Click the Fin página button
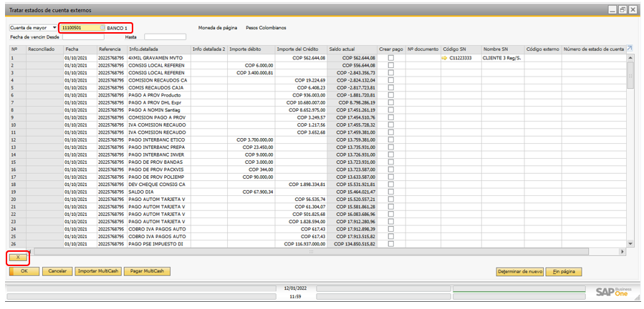This screenshot has width=644, height=309. 564,272
